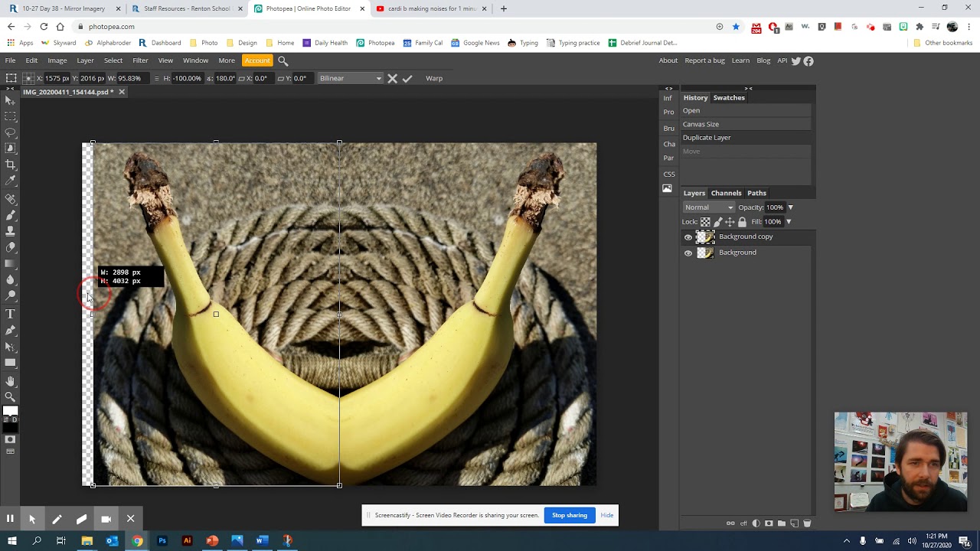This screenshot has height=551, width=980.
Task: Create a new layer from panel footer
Action: [x=794, y=523]
